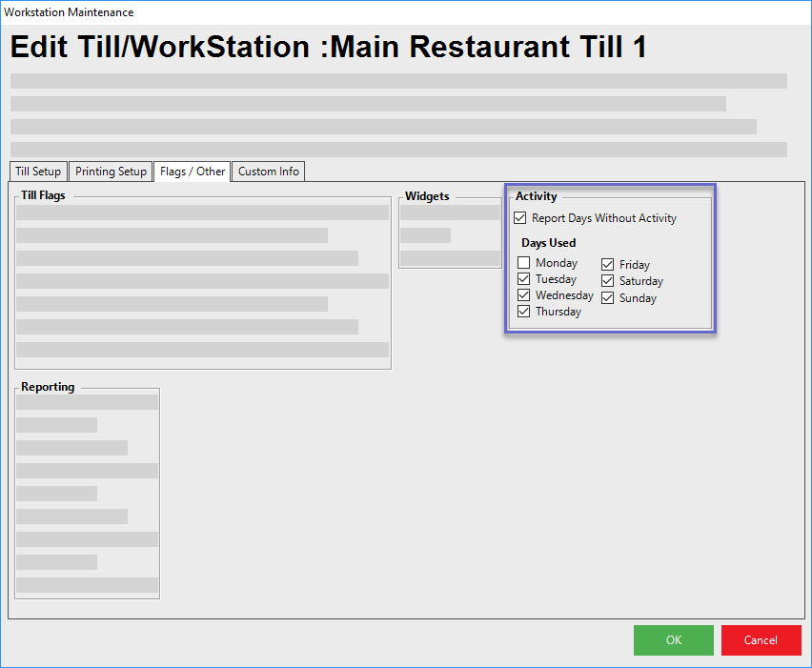Click the Days Used label
This screenshot has width=812, height=668.
click(548, 243)
